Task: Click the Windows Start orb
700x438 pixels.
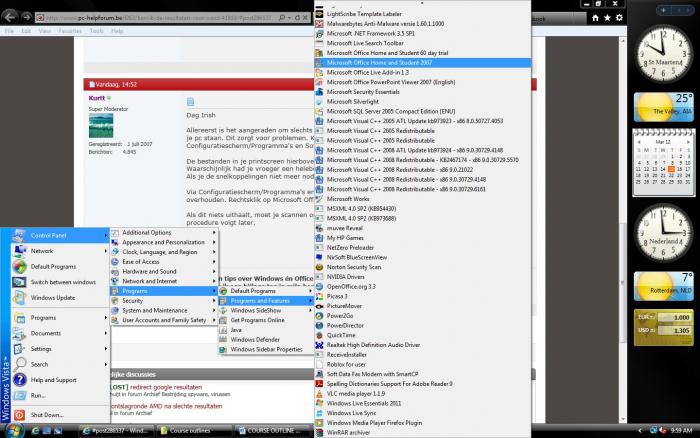Action: click(x=12, y=430)
